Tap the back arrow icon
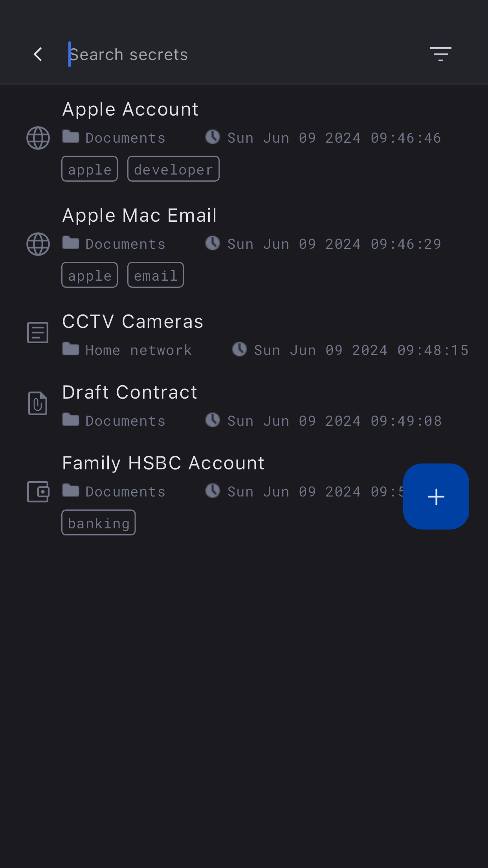This screenshot has width=488, height=868. click(38, 54)
